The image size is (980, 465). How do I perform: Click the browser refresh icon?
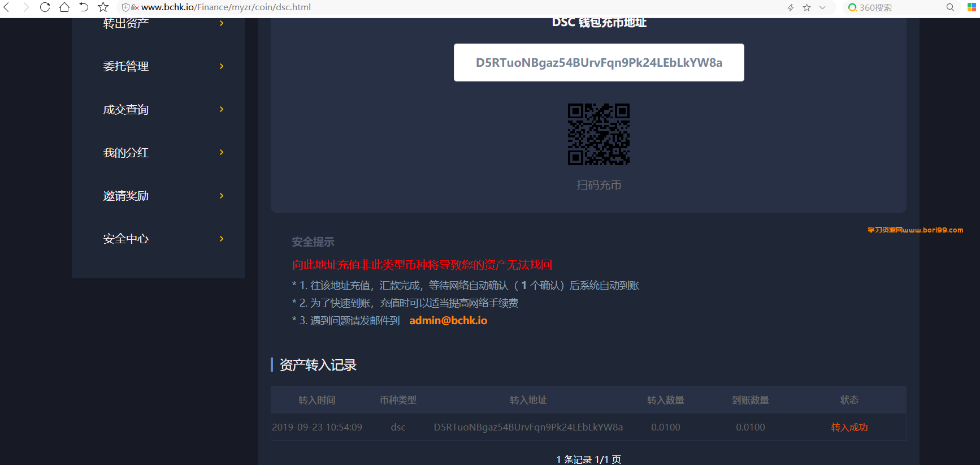[45, 7]
